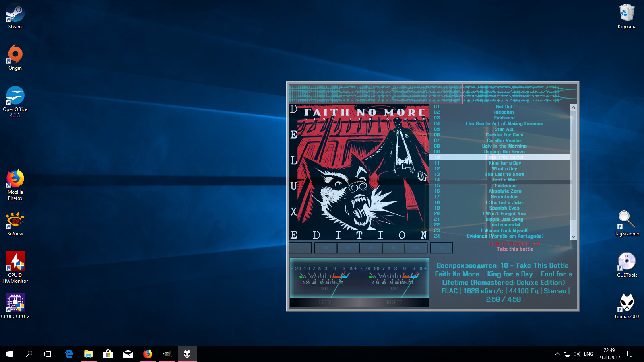Seek in the waveform seekbar at top
The width and height of the screenshot is (644, 362).
(x=433, y=94)
